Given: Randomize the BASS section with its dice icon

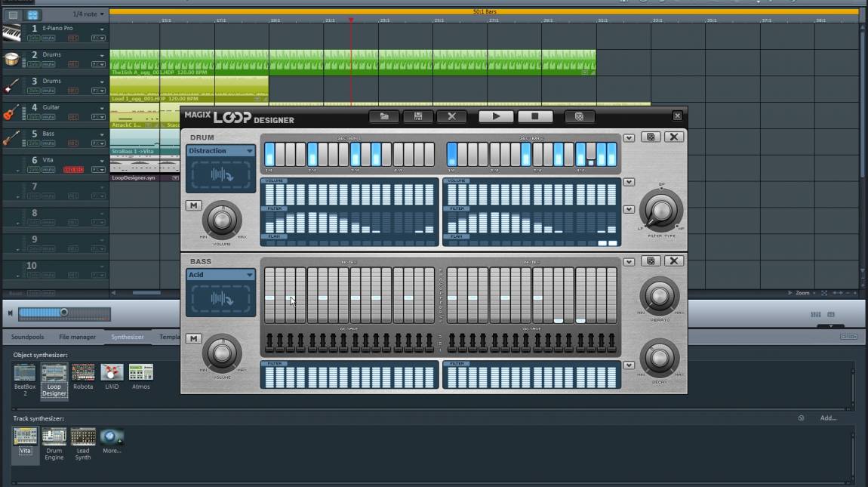Looking at the screenshot, I should click(651, 261).
